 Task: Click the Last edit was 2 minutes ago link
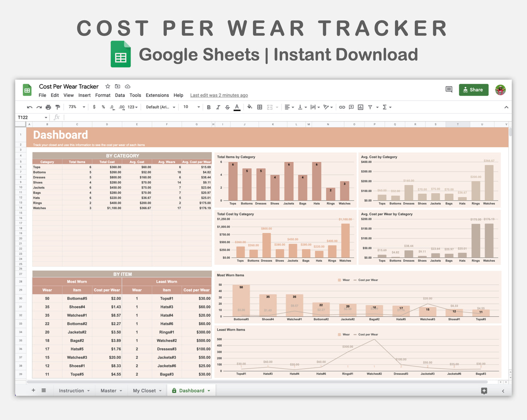coord(219,95)
